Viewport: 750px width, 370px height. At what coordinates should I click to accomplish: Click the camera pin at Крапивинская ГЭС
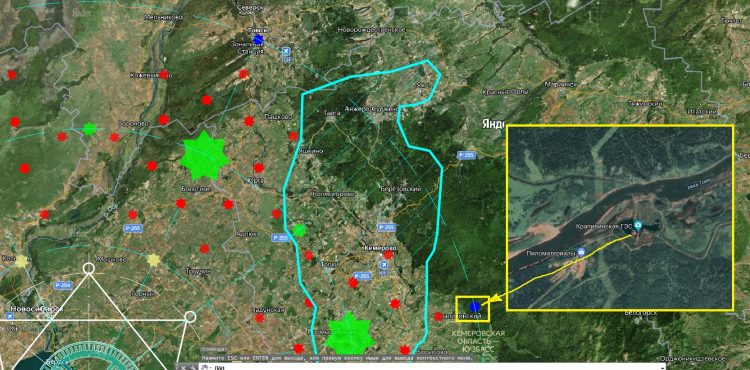[x=638, y=225]
